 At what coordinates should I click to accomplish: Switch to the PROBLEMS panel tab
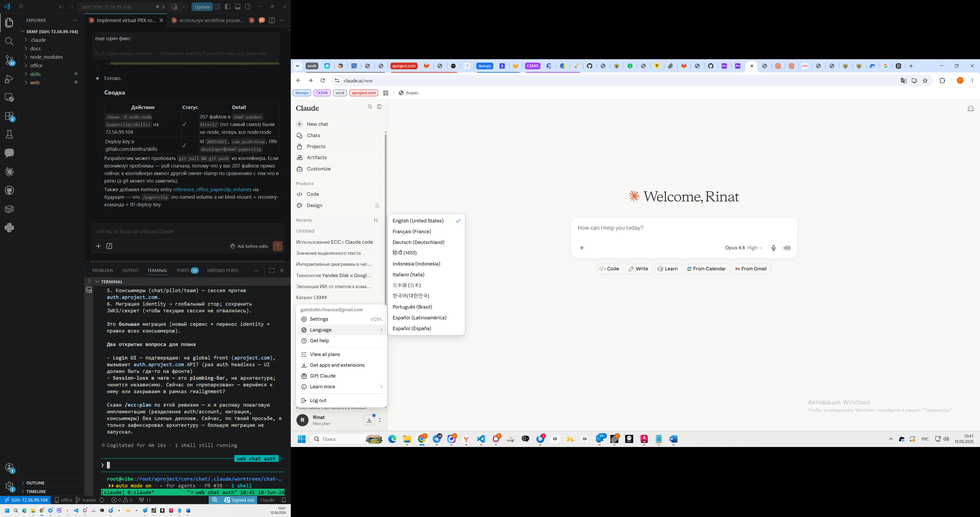coord(103,271)
